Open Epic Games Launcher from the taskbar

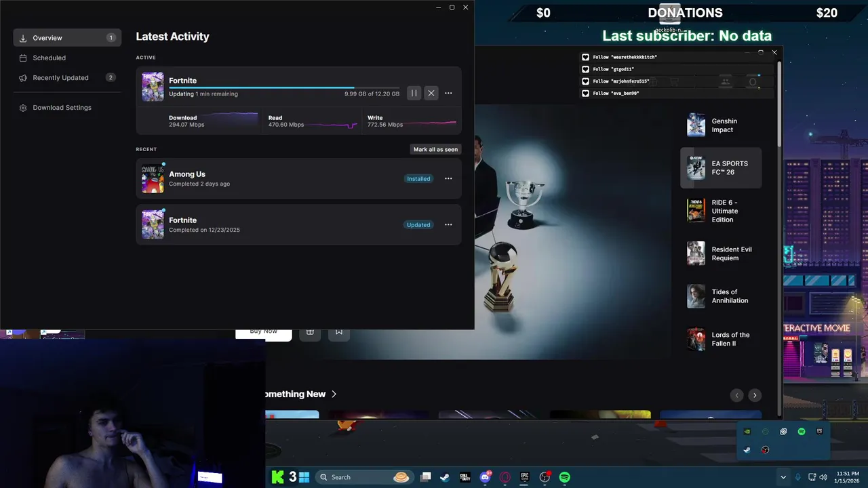tap(524, 477)
